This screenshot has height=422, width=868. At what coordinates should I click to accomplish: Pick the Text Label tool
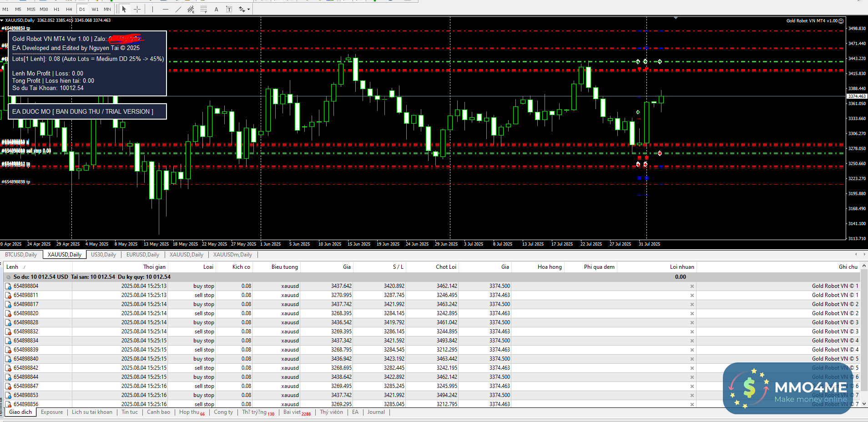tap(229, 9)
